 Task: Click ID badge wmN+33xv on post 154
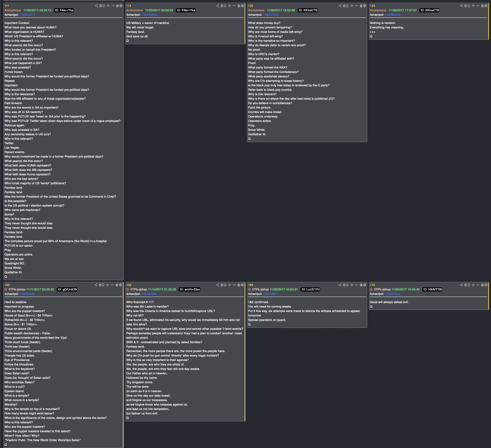pyautogui.click(x=190, y=289)
